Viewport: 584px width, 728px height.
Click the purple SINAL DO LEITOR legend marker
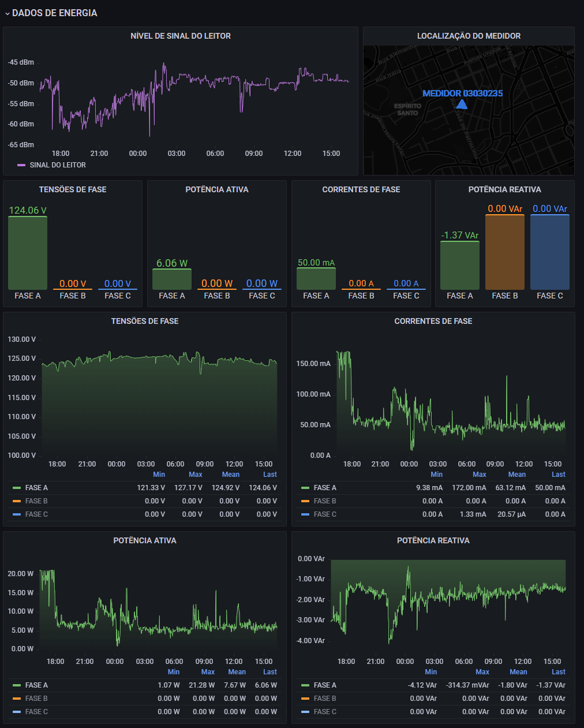[21, 165]
